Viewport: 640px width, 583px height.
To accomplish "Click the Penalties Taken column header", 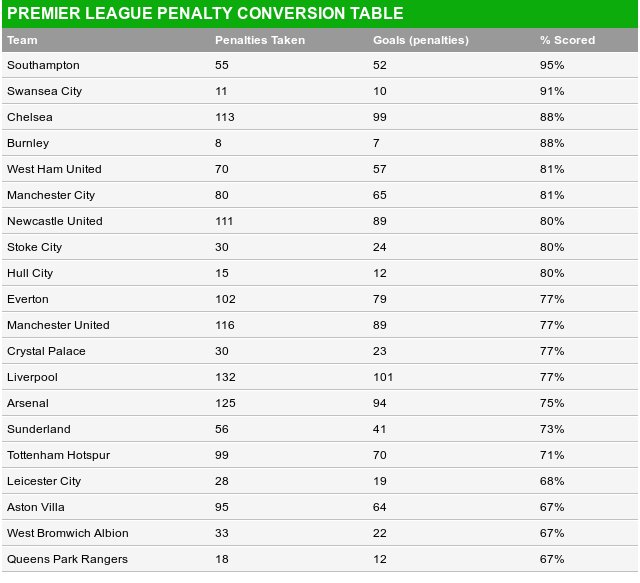I will (x=260, y=40).
